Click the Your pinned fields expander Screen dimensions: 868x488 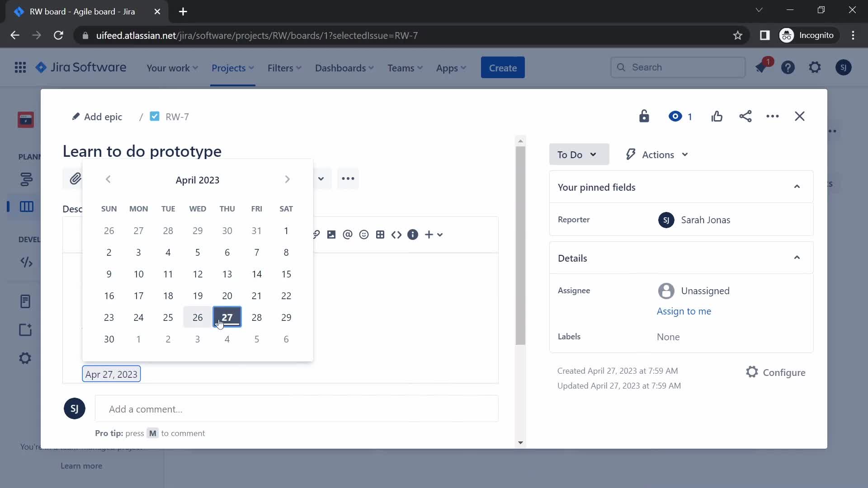click(x=797, y=187)
